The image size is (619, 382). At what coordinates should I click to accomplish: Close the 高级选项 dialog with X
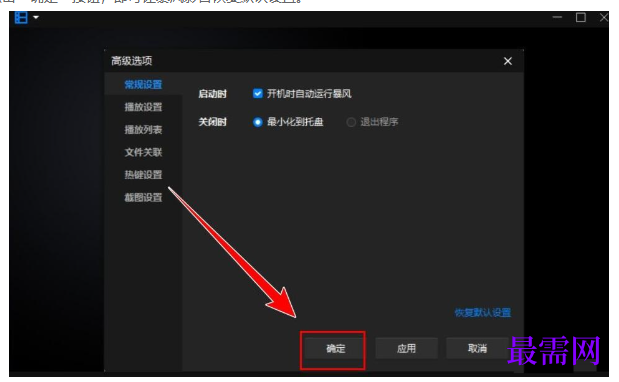click(x=508, y=61)
